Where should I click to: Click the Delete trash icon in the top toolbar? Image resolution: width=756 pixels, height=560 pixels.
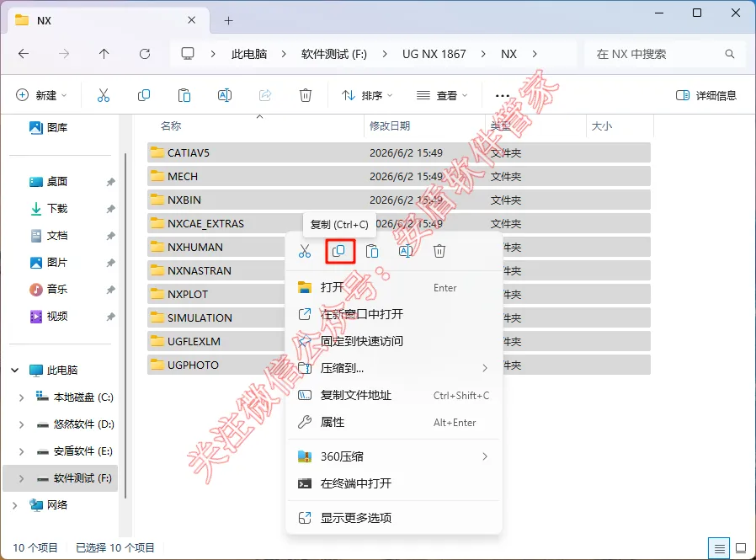click(306, 95)
